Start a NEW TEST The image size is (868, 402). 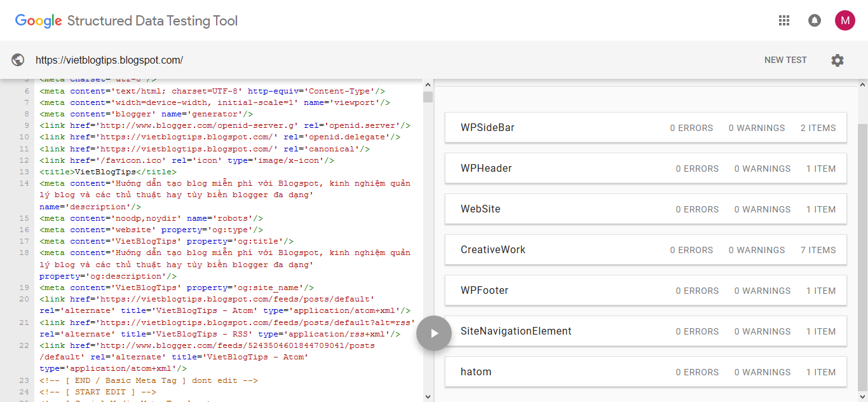785,60
